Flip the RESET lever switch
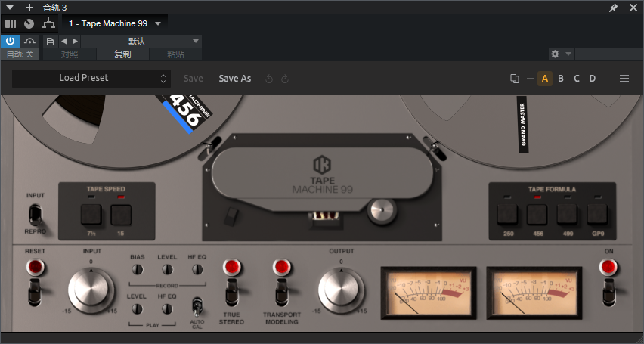Image resolution: width=644 pixels, height=344 pixels. [x=35, y=292]
